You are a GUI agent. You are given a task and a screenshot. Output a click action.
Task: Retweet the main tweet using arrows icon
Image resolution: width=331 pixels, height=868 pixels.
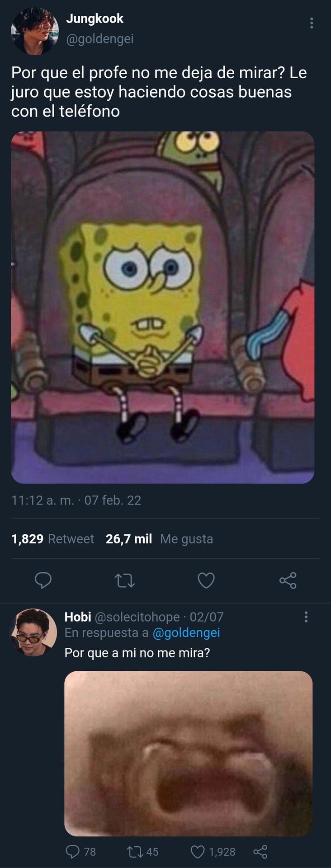[125, 580]
